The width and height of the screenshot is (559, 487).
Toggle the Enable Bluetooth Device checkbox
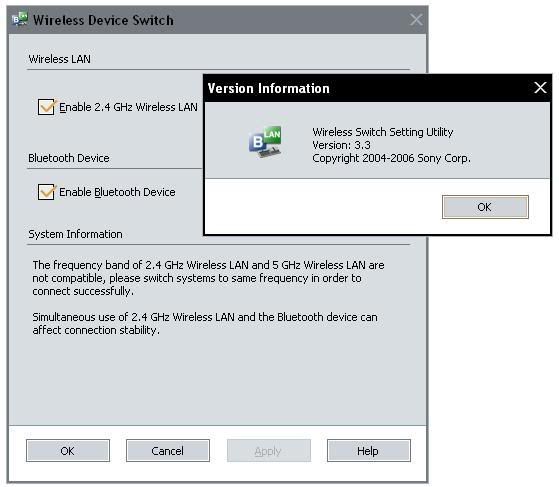46,191
